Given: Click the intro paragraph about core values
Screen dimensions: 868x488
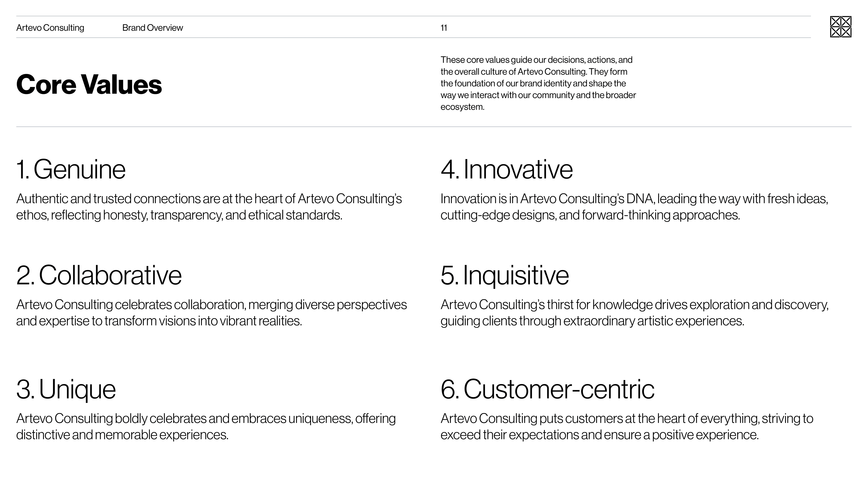Looking at the screenshot, I should point(538,83).
